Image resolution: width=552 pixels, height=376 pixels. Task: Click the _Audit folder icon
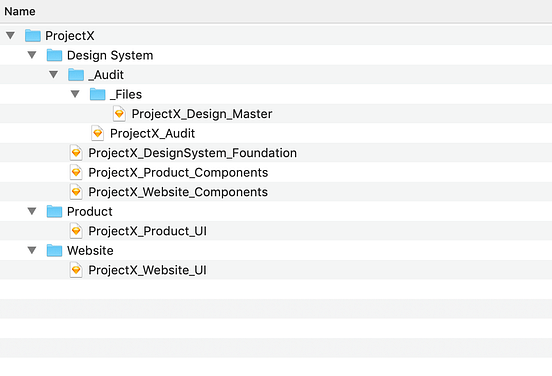point(76,75)
